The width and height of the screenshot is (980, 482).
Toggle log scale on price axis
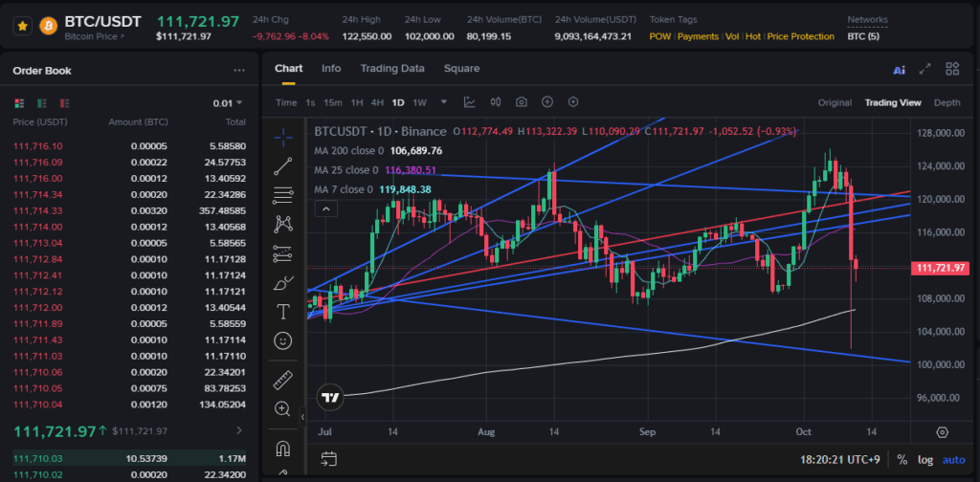(924, 460)
